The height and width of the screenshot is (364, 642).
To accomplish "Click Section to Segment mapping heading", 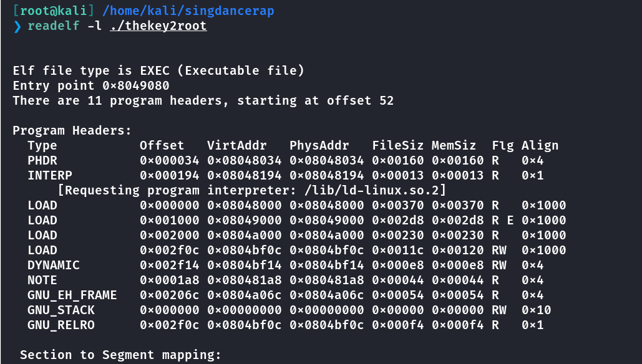I will tap(120, 355).
